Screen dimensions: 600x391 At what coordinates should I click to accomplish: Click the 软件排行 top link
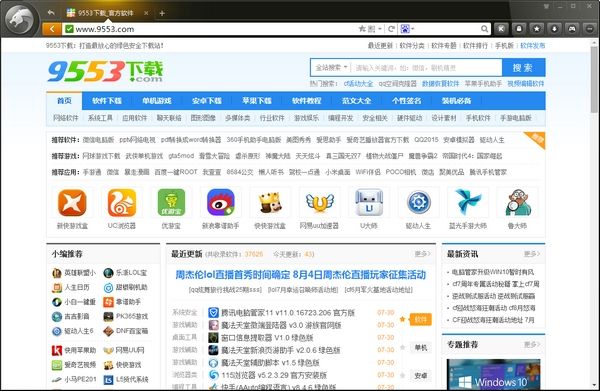(x=475, y=46)
